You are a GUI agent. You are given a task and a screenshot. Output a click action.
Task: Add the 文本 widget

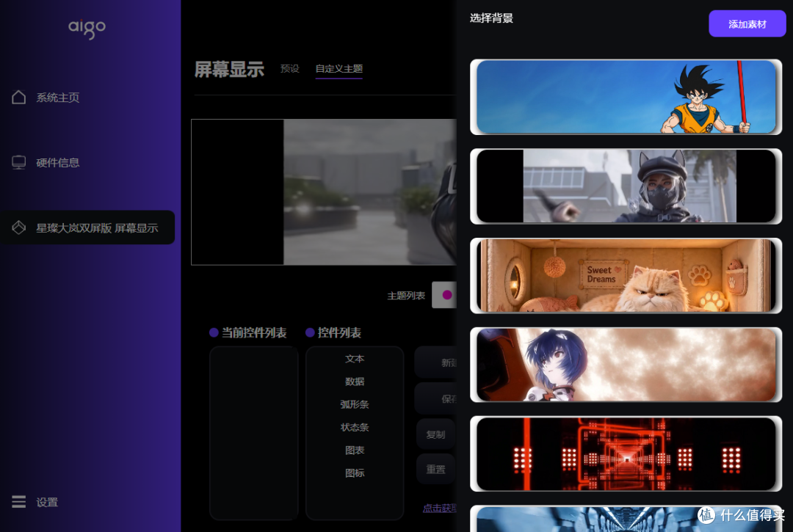[355, 359]
